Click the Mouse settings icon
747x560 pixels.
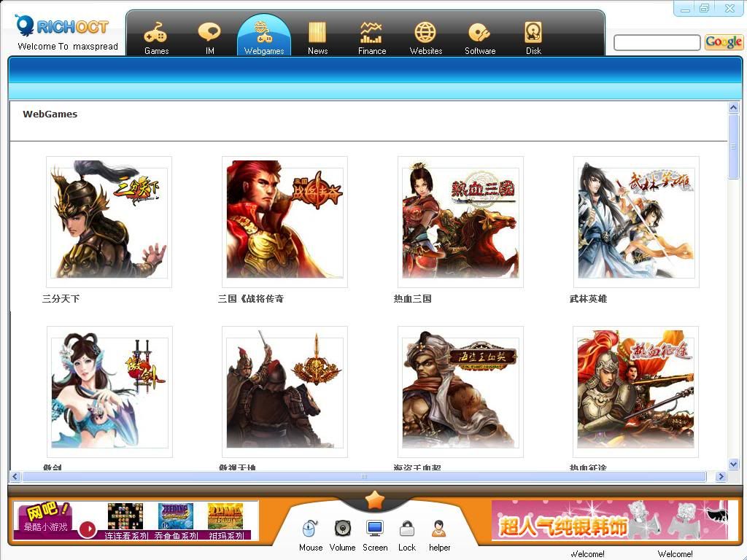pos(310,529)
